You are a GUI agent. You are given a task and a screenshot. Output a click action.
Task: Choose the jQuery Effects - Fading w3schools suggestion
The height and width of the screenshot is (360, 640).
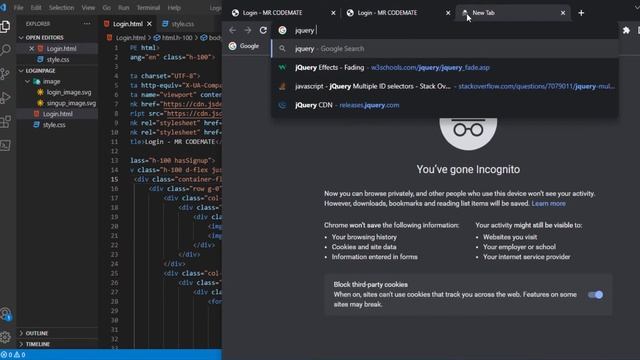(445, 68)
